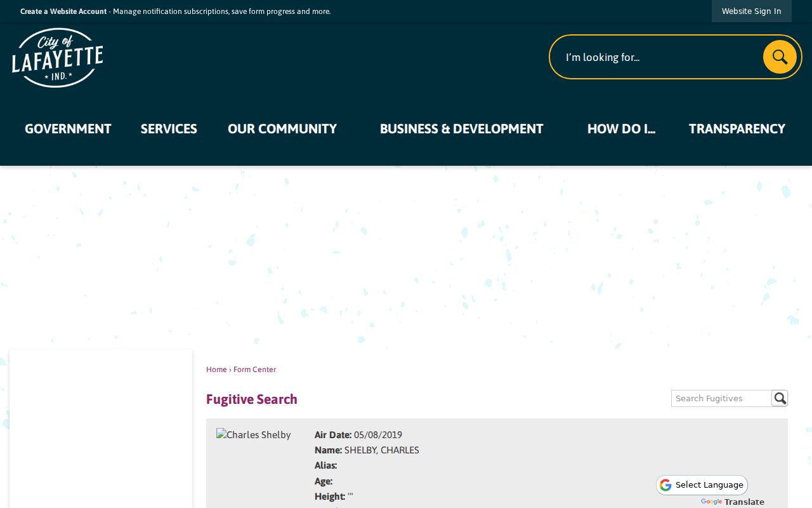Go to the Home breadcrumb link
This screenshot has height=508, width=812.
tap(216, 370)
